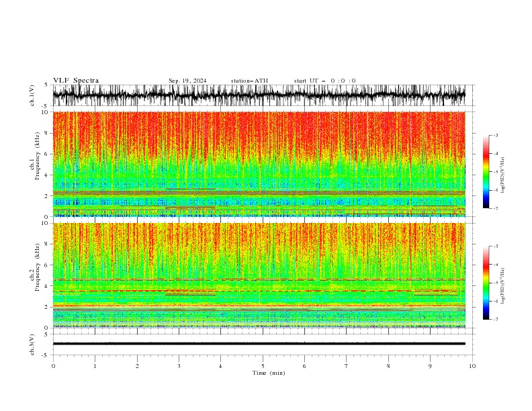The height and width of the screenshot is (411, 532).
Task: Select the "start UT = 0 : 0 : 0" text
Action: [324, 81]
